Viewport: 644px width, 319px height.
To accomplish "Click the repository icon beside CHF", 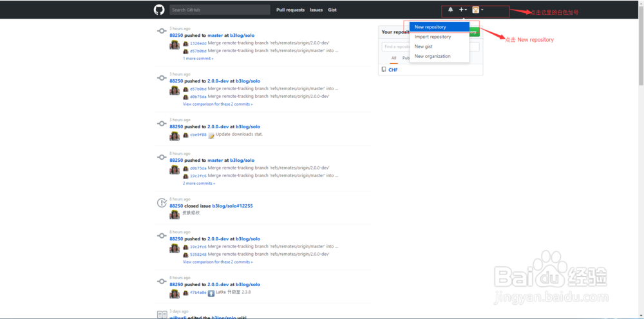I will (x=384, y=70).
